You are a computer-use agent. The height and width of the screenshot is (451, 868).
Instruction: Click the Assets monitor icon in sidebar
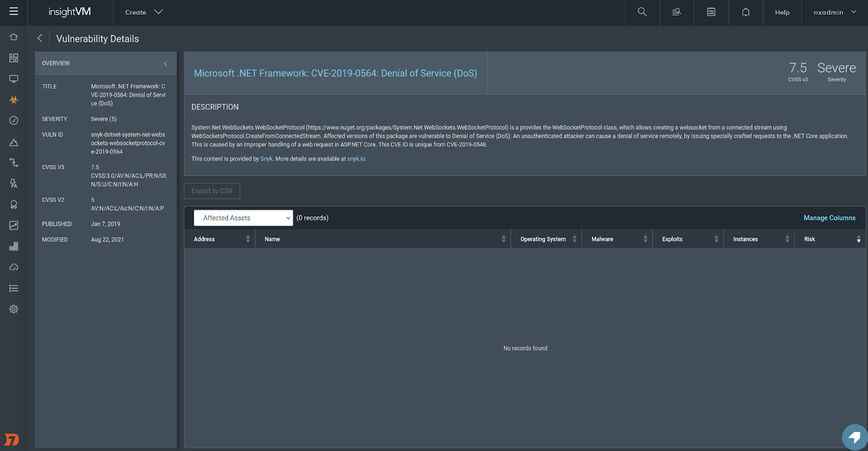coord(14,79)
